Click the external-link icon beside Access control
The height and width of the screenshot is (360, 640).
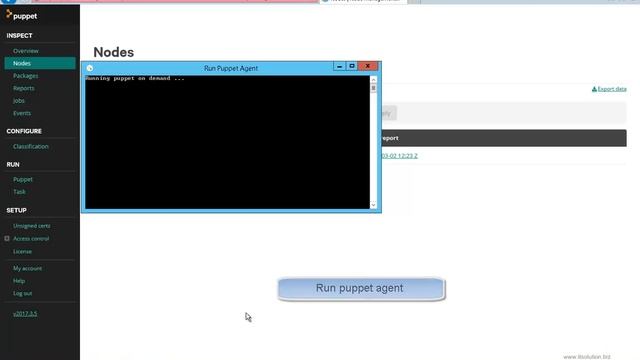[7, 238]
